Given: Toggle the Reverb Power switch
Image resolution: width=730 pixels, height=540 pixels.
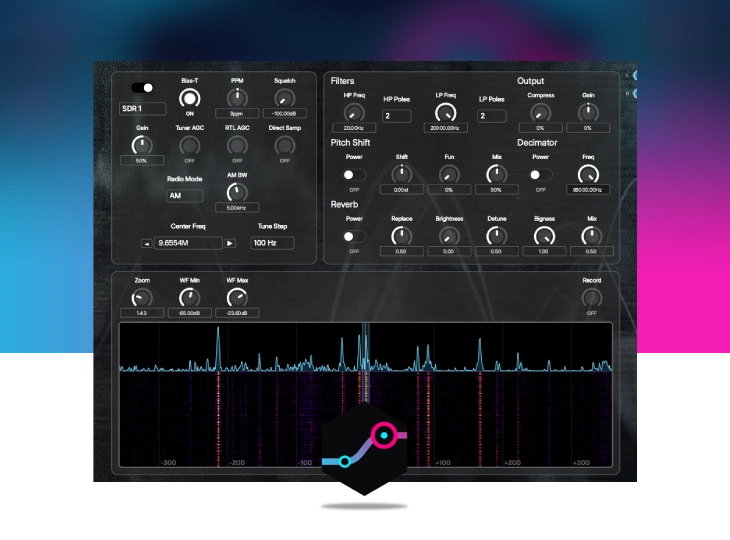Looking at the screenshot, I should 354,236.
